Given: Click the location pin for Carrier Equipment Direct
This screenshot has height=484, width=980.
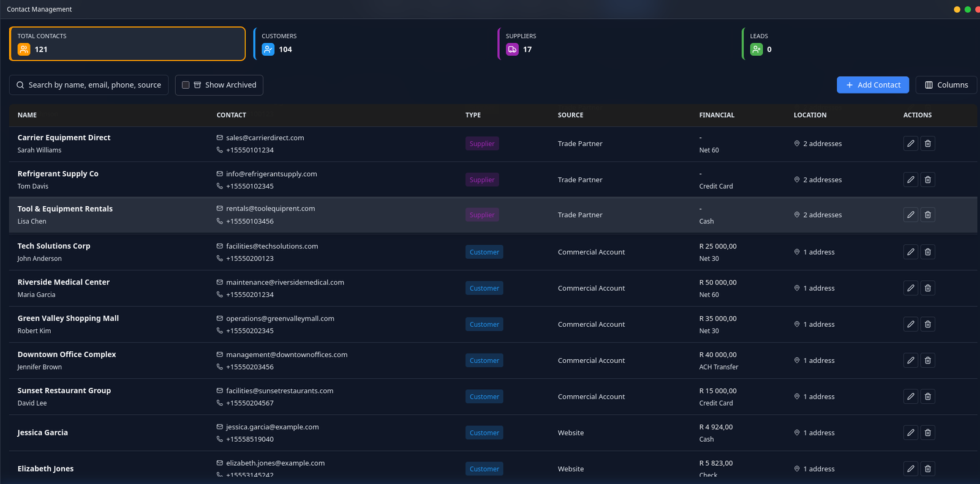Looking at the screenshot, I should point(797,144).
